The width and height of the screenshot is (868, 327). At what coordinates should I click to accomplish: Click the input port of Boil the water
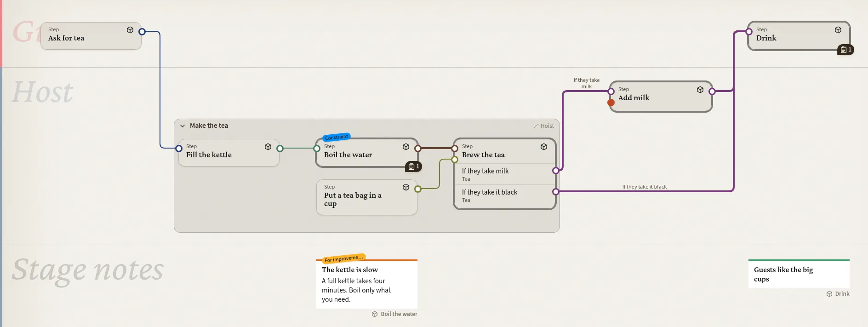click(x=317, y=148)
